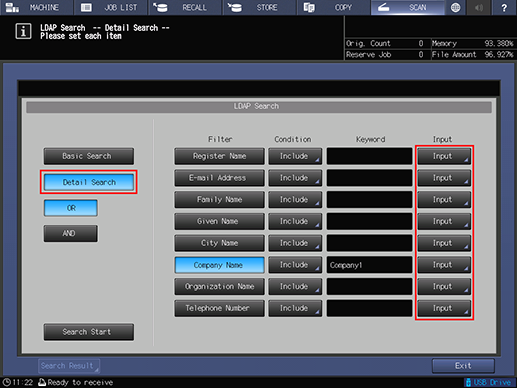517x388 pixels.
Task: Choose the AND search operator
Action: click(x=71, y=233)
